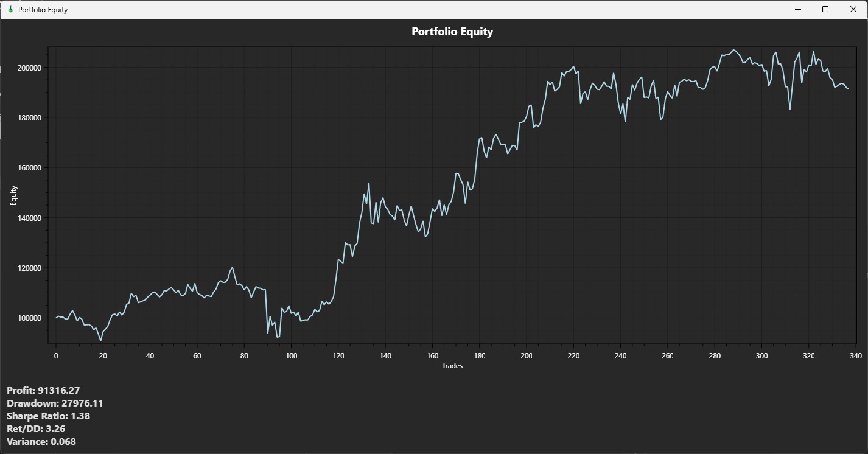Select the 'Profit: 91316.27' statistic

[43, 391]
